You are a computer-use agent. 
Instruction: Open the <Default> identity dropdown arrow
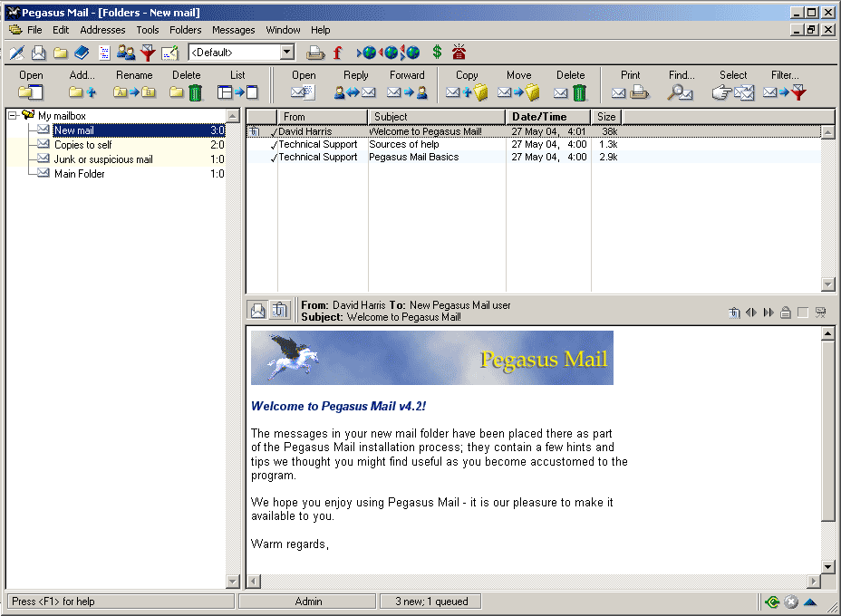coord(287,52)
